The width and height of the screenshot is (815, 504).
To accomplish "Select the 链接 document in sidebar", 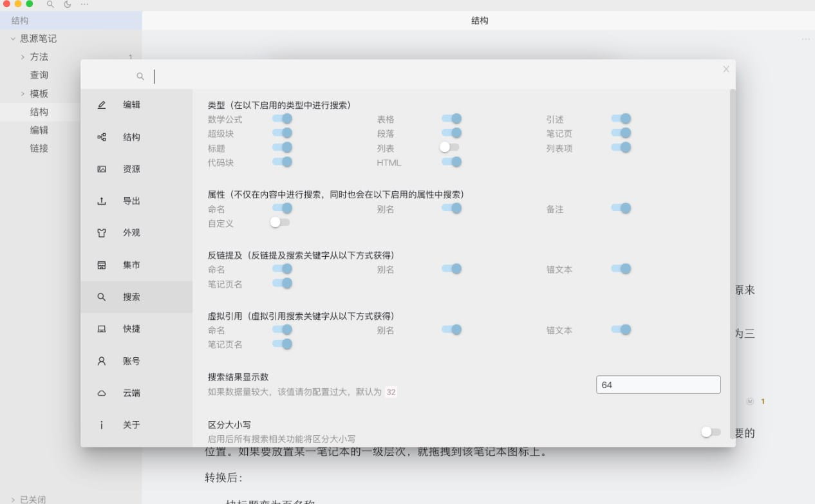I will point(39,148).
